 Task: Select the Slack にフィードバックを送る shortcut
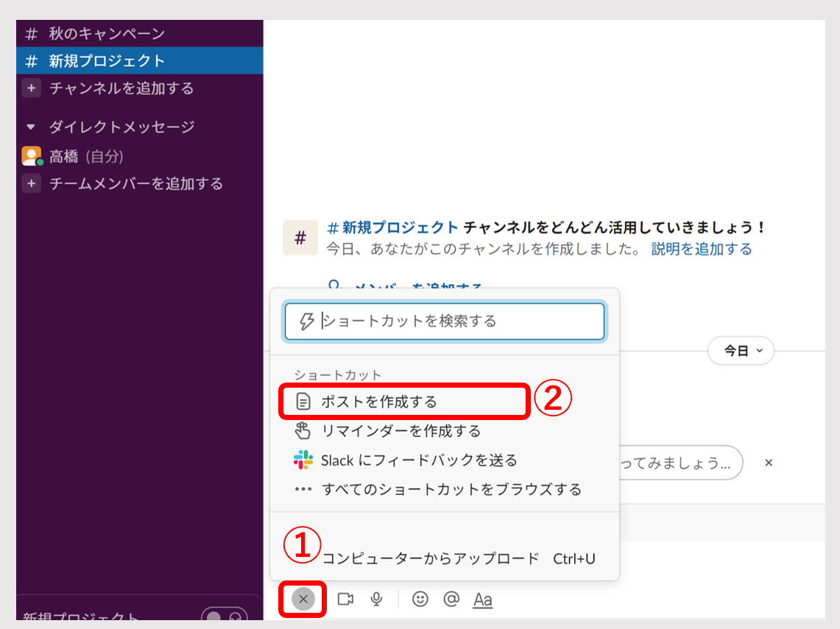click(412, 461)
